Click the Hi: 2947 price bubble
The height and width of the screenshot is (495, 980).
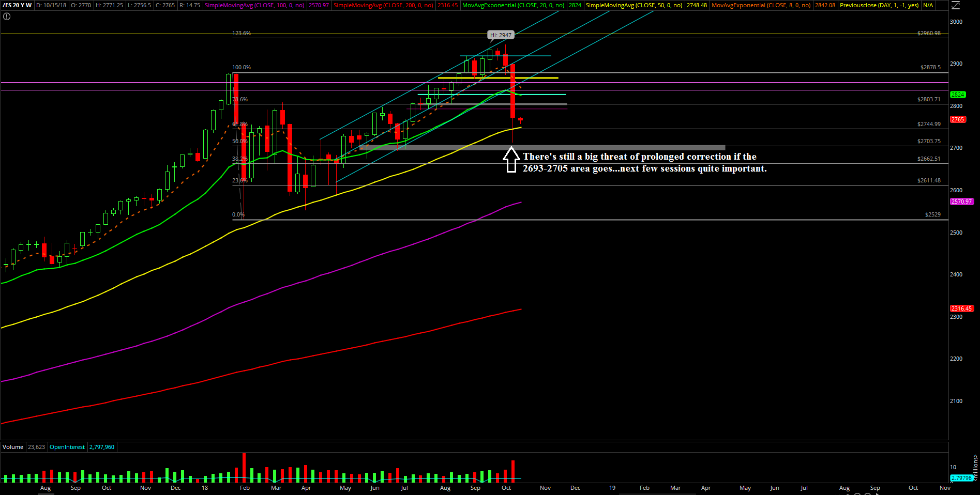pyautogui.click(x=501, y=35)
